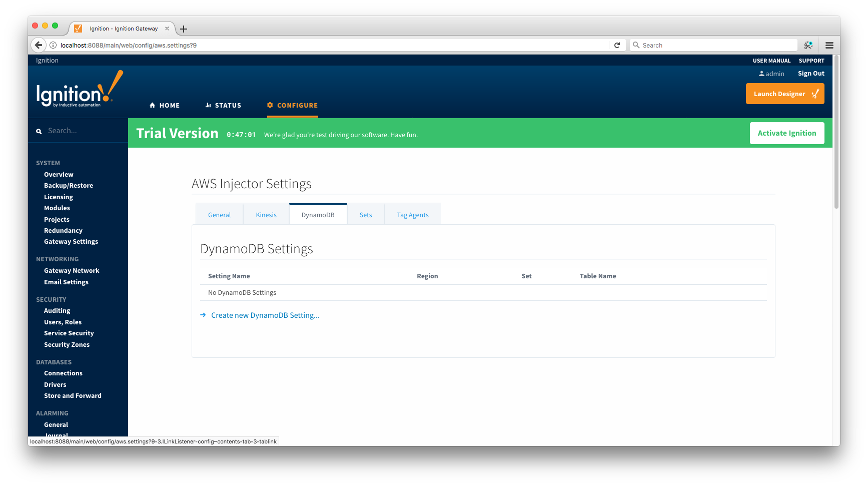The width and height of the screenshot is (868, 486).
Task: Open a new browser tab with plus icon
Action: pyautogui.click(x=184, y=29)
